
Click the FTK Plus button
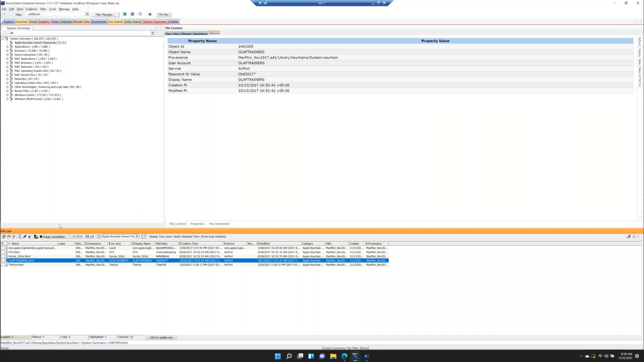[x=163, y=15]
